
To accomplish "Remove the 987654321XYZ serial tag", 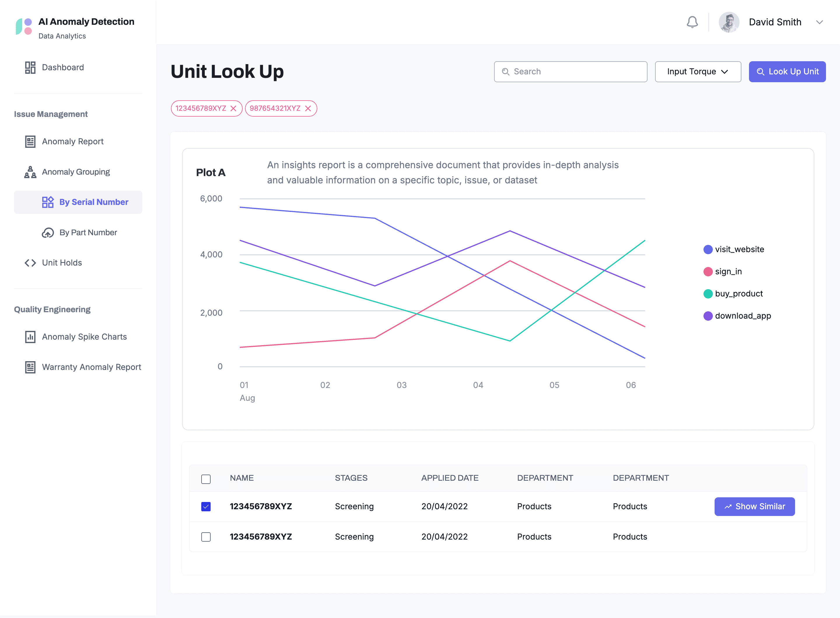I will [x=308, y=108].
